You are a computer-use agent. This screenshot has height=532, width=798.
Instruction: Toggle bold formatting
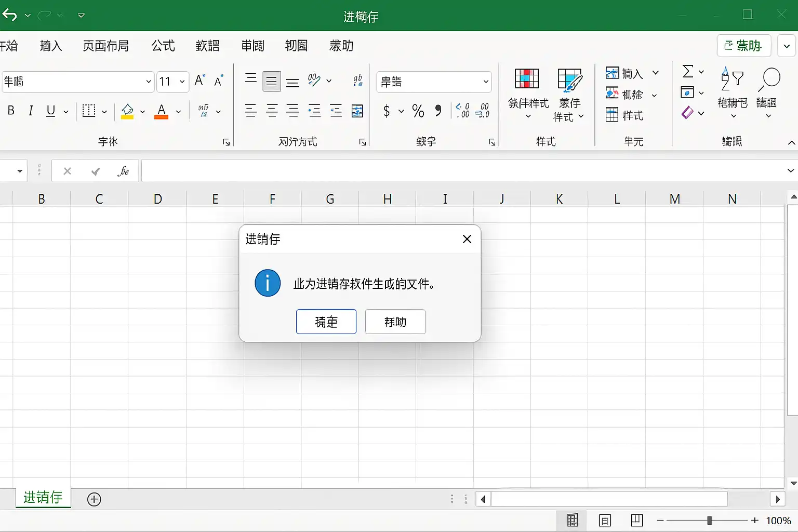coord(11,111)
